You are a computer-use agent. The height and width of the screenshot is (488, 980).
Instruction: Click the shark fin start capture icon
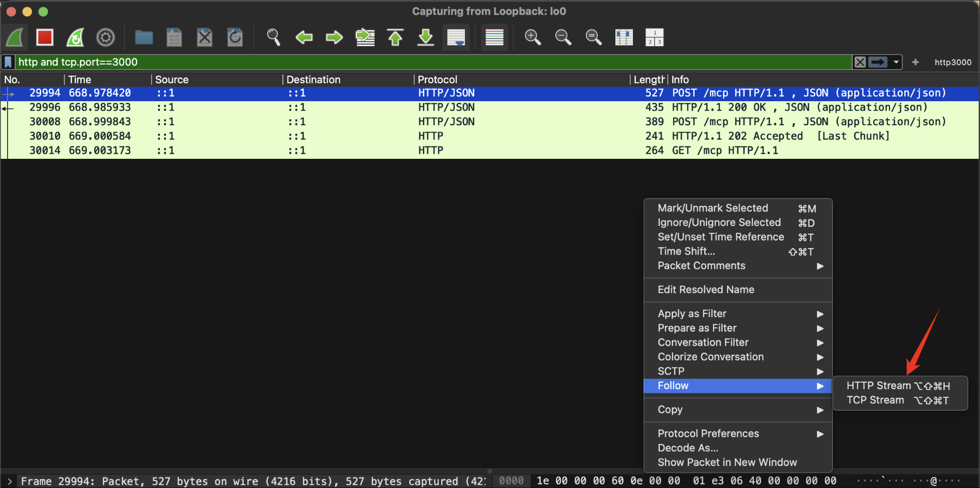coord(15,37)
